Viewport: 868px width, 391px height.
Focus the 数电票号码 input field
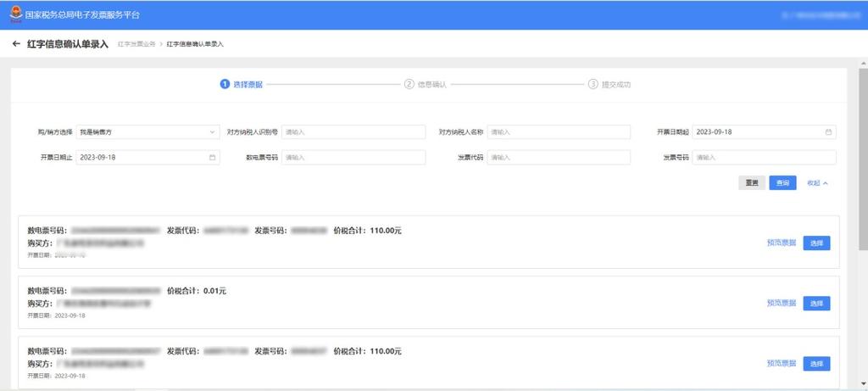coord(353,157)
